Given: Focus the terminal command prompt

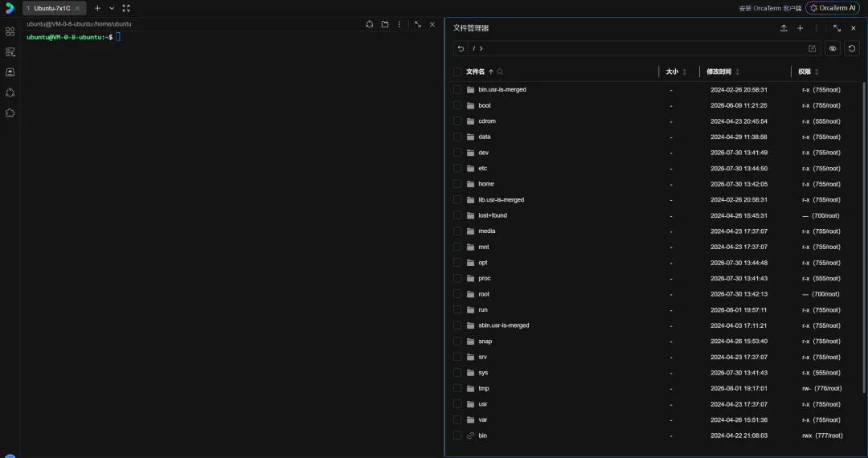Looking at the screenshot, I should [118, 37].
